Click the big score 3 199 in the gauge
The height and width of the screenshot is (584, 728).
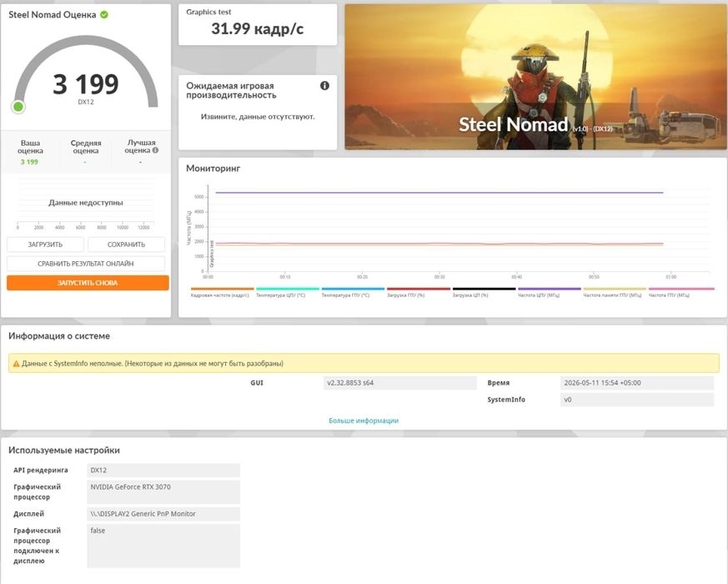point(86,84)
